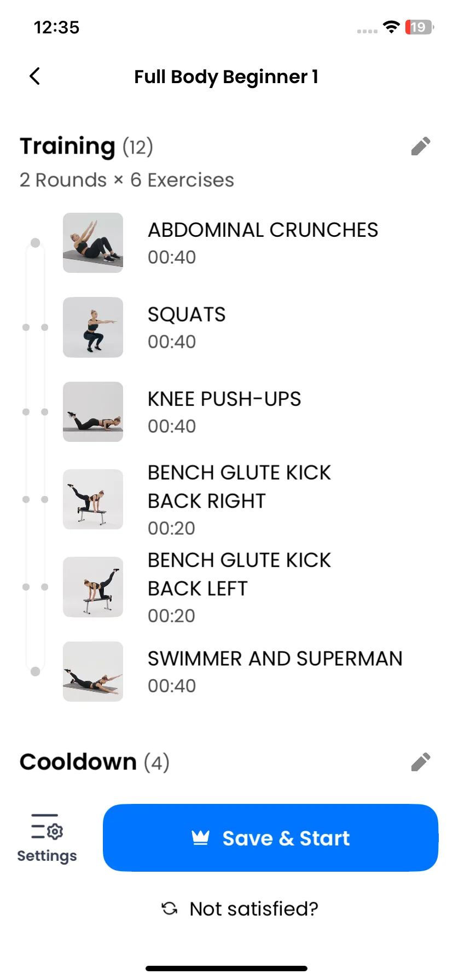This screenshot has height=980, width=453.
Task: Open the Settings sliders icon
Action: click(47, 826)
